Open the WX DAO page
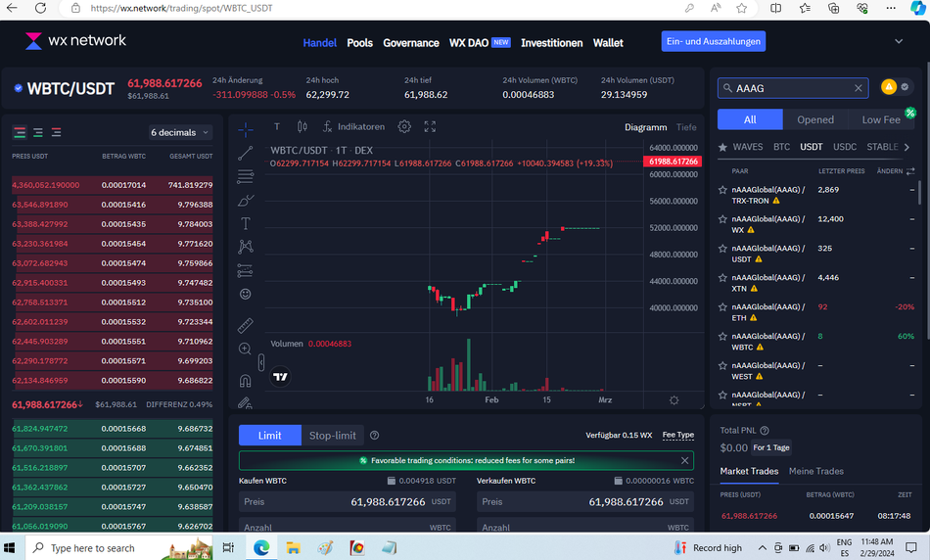 click(480, 43)
